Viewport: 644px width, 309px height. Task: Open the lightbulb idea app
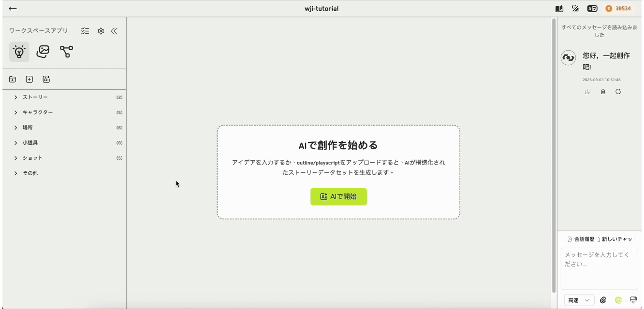tap(19, 52)
